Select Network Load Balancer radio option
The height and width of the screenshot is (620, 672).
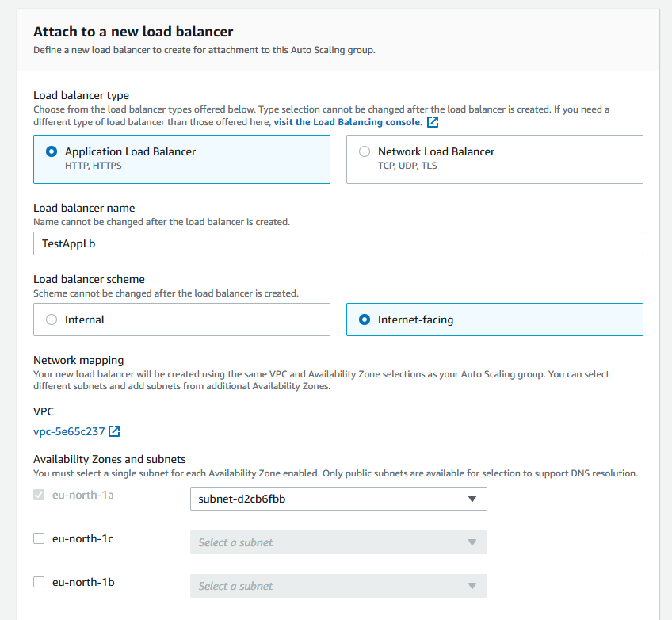pos(365,151)
